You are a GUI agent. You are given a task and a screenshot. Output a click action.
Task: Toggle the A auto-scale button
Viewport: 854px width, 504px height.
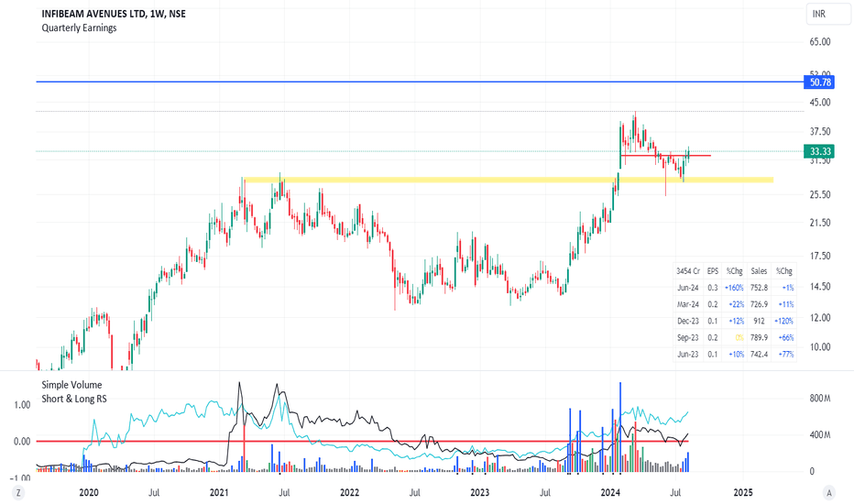click(x=829, y=493)
